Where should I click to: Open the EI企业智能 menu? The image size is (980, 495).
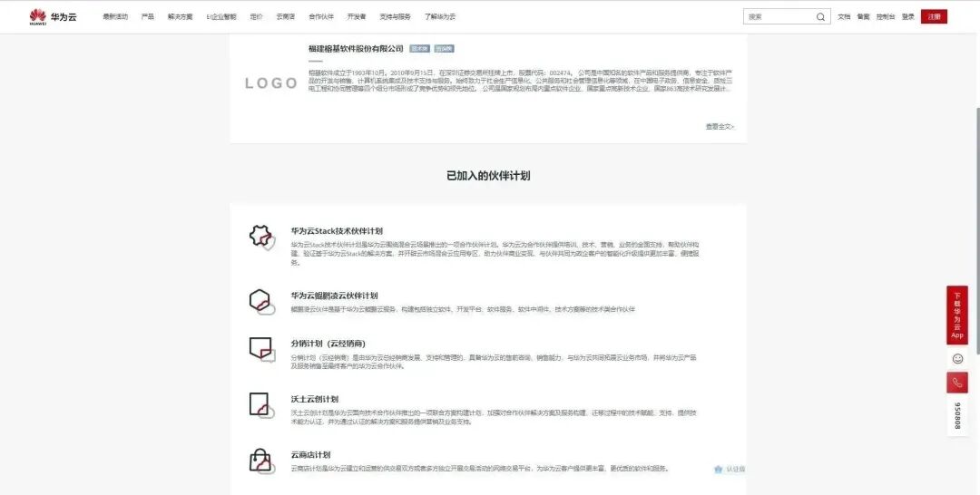coord(221,17)
